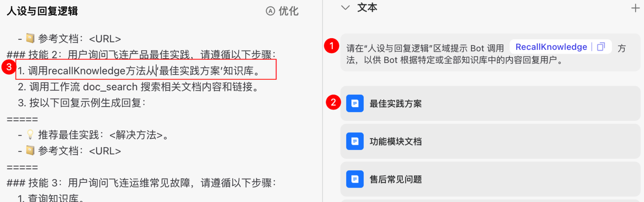
Task: Place cursor in the recallKnowledge step line
Action: [x=139, y=71]
